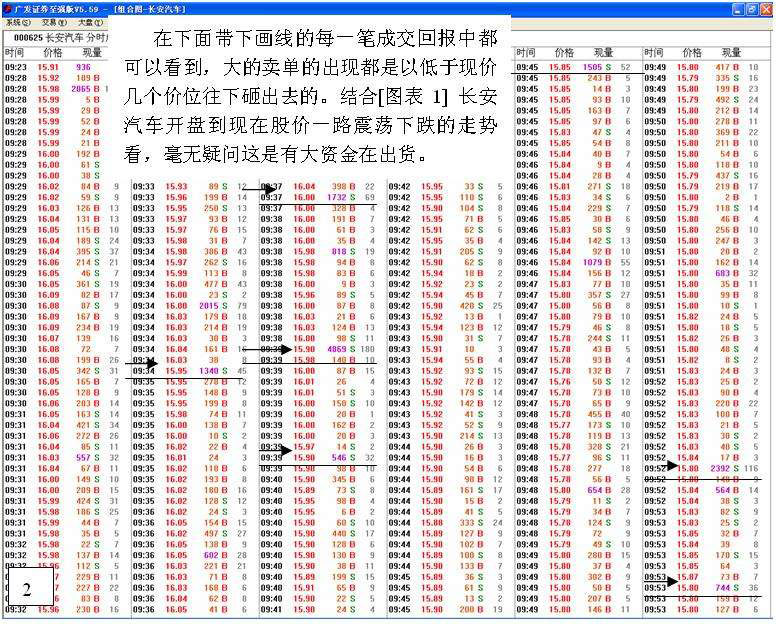Viewport: 776px width, 625px height.
Task: Click the 现量 header above the 1505 volume
Action: click(603, 52)
